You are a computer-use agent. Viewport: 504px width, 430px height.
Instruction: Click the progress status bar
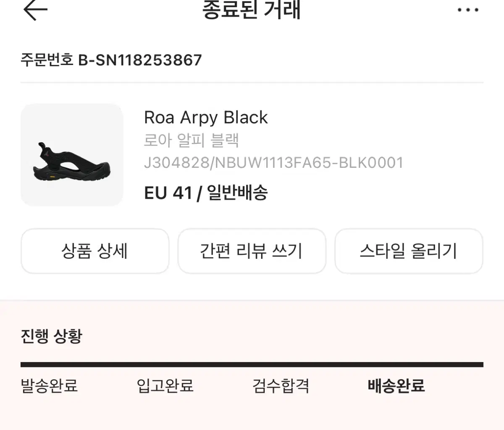click(252, 362)
